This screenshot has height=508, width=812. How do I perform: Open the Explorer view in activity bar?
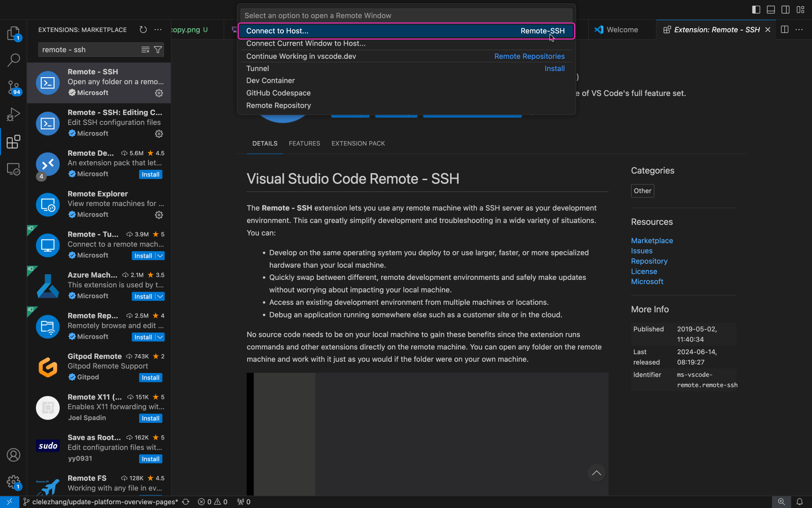coord(13,33)
